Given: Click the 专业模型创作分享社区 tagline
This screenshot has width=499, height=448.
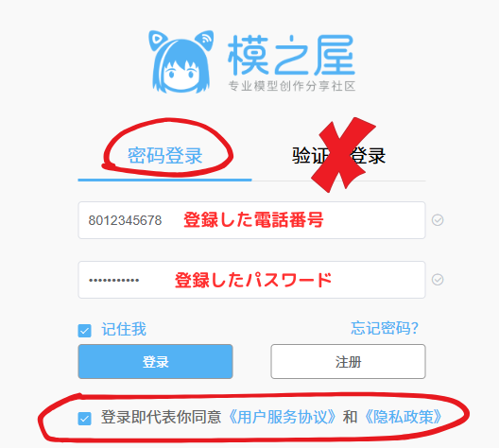Looking at the screenshot, I should tap(291, 86).
